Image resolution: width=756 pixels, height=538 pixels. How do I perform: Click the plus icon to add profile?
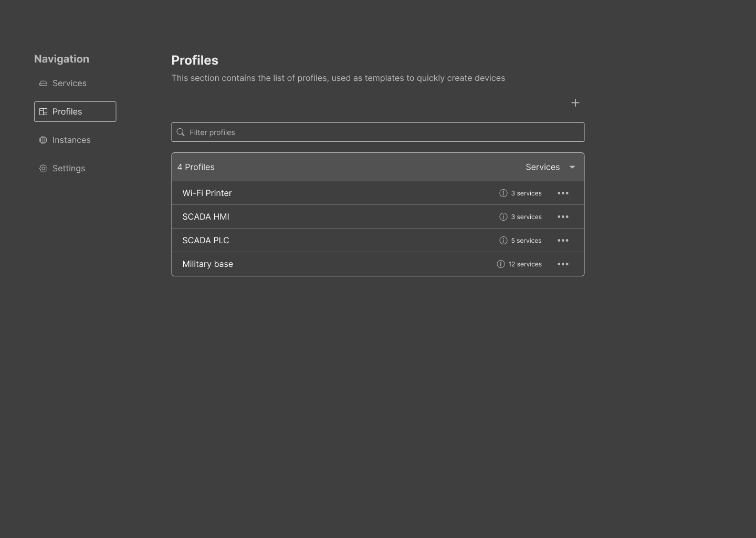pyautogui.click(x=575, y=103)
